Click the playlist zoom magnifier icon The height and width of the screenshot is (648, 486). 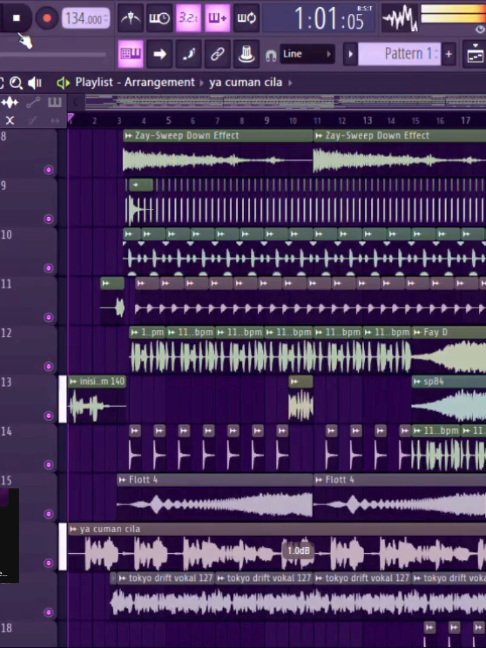tap(16, 83)
